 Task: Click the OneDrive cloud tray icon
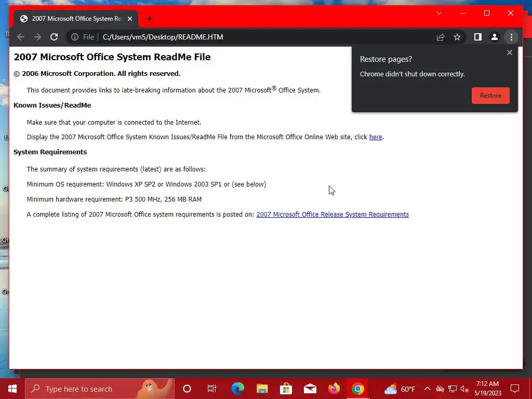pos(440,389)
